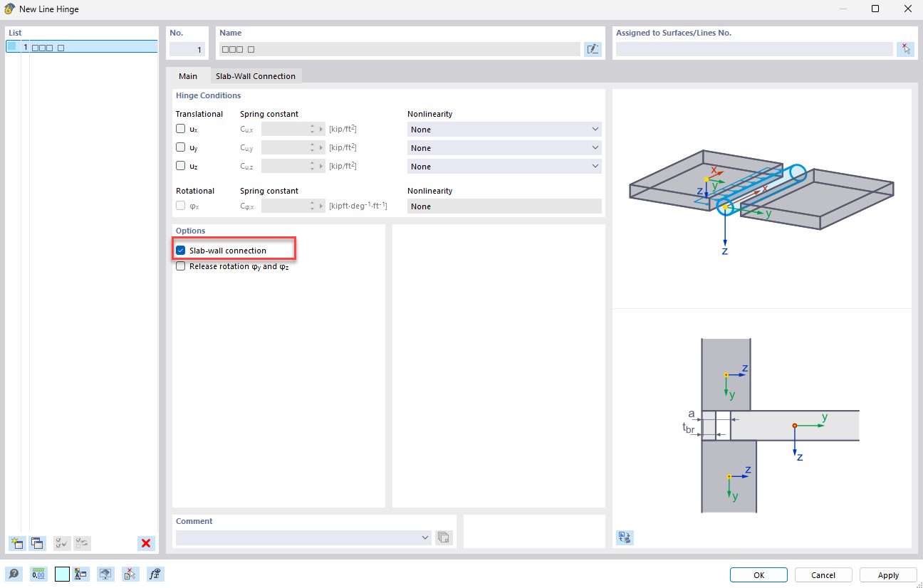Click the monitor view settings icon
This screenshot has height=588, width=923.
pos(106,574)
